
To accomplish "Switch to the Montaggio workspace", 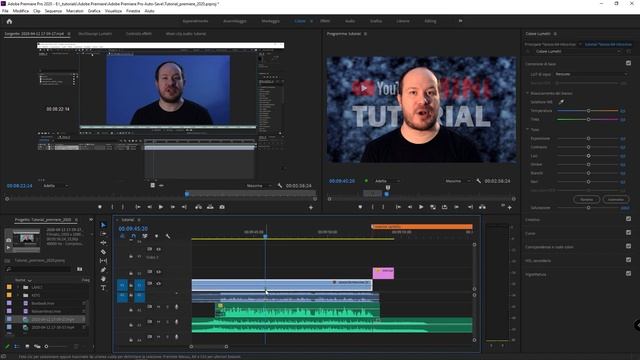I will click(x=271, y=21).
